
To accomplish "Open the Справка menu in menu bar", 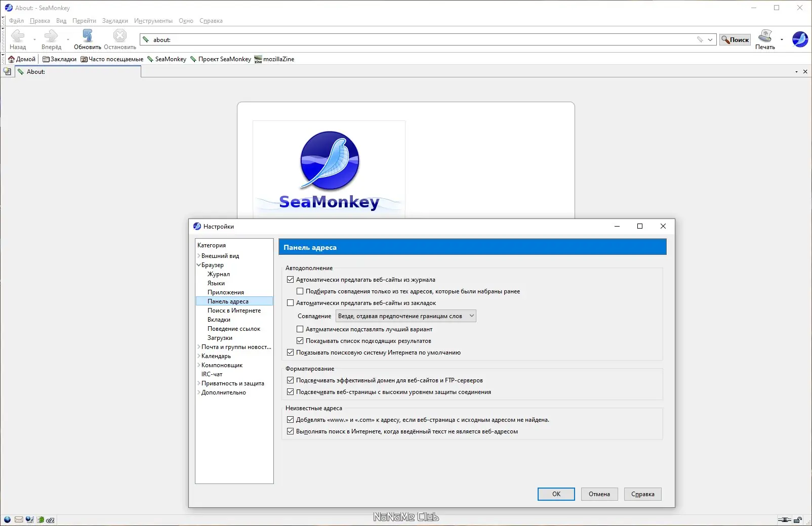I will pyautogui.click(x=211, y=21).
